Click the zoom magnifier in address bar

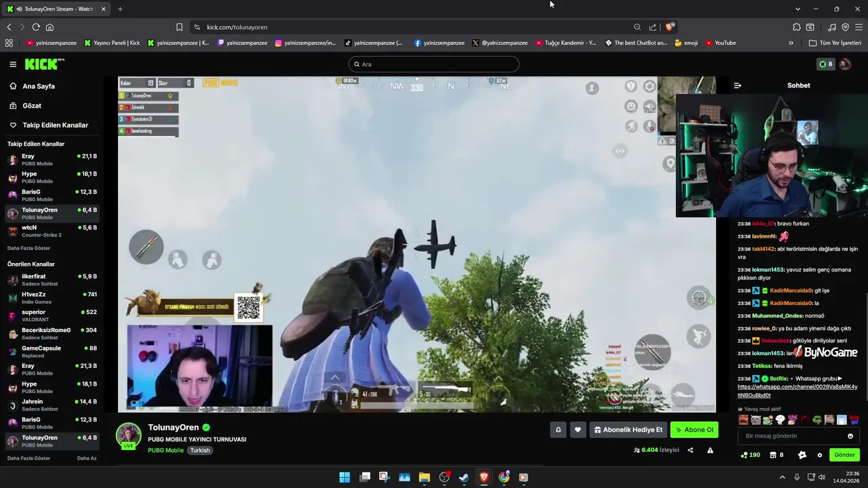point(637,27)
